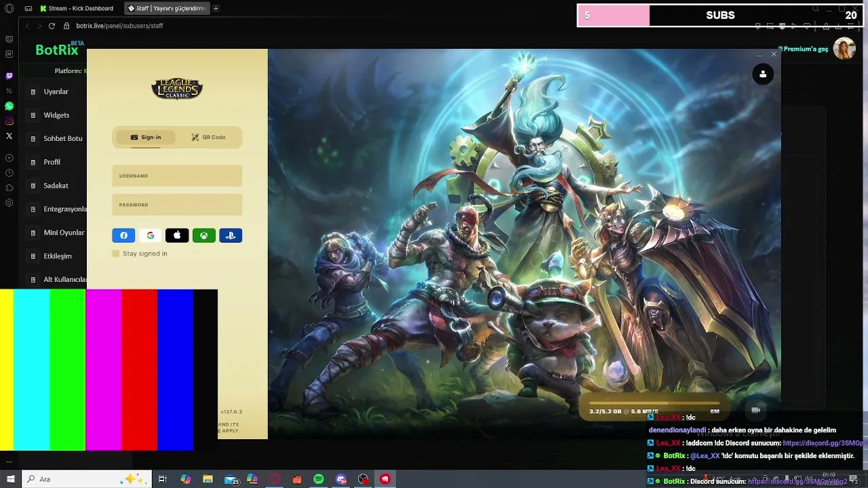Click the pink subs goal bar

[614, 15]
